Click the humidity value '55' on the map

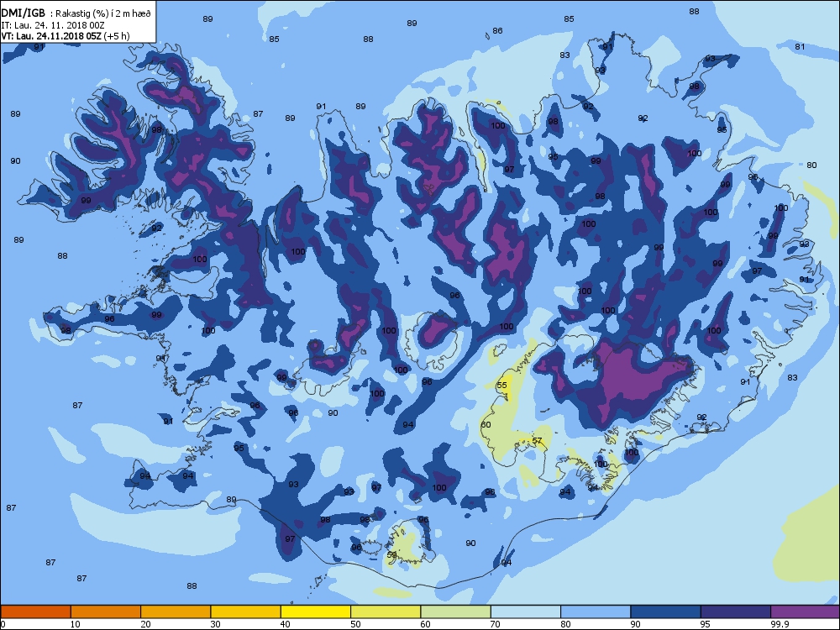click(x=501, y=386)
